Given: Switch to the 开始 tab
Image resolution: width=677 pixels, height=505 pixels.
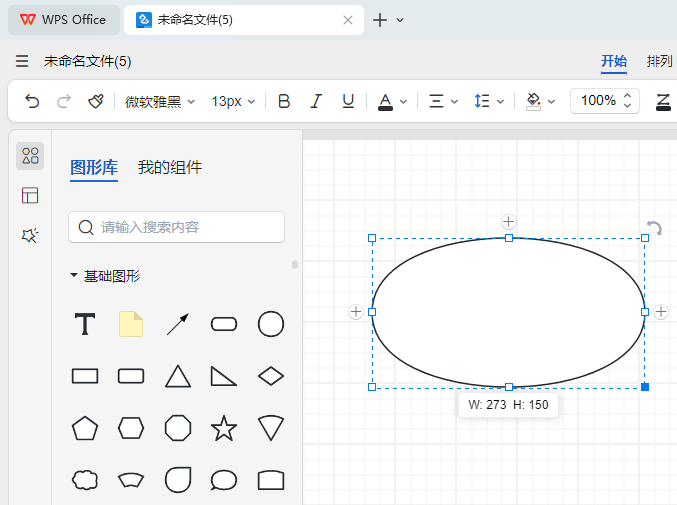Looking at the screenshot, I should point(614,61).
